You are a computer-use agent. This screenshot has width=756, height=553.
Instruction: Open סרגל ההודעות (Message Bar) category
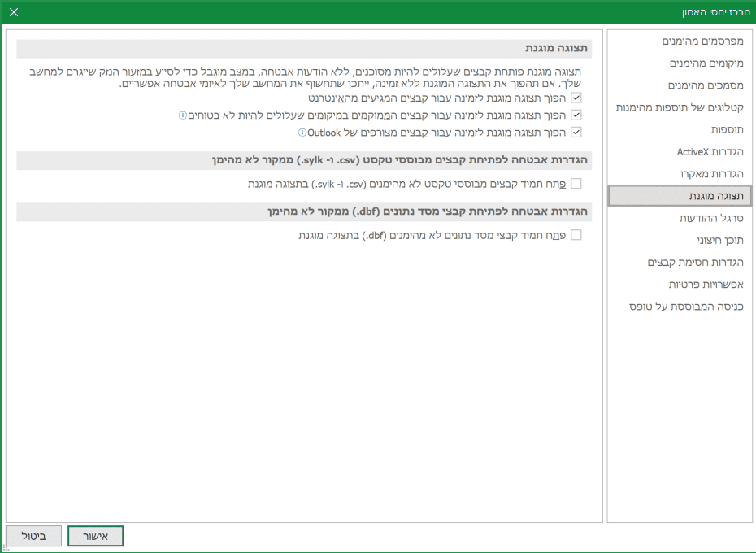(x=680, y=219)
